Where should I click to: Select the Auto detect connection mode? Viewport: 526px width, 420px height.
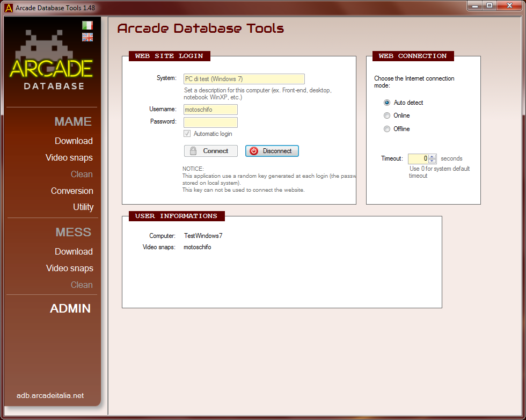click(387, 103)
